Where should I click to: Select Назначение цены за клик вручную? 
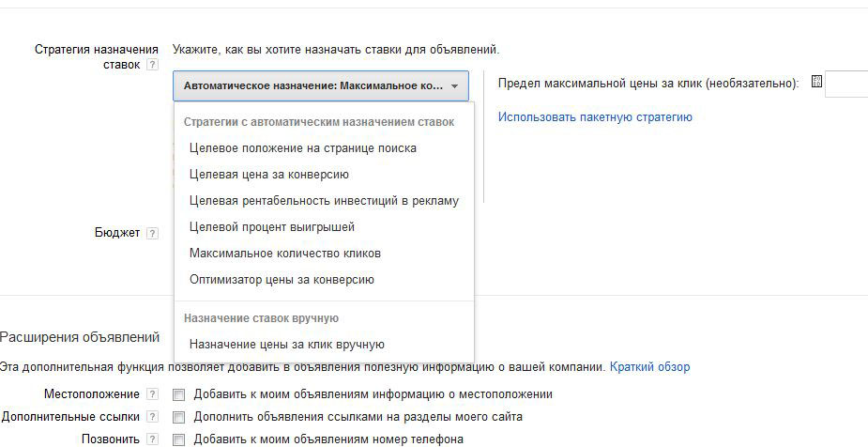pos(286,345)
